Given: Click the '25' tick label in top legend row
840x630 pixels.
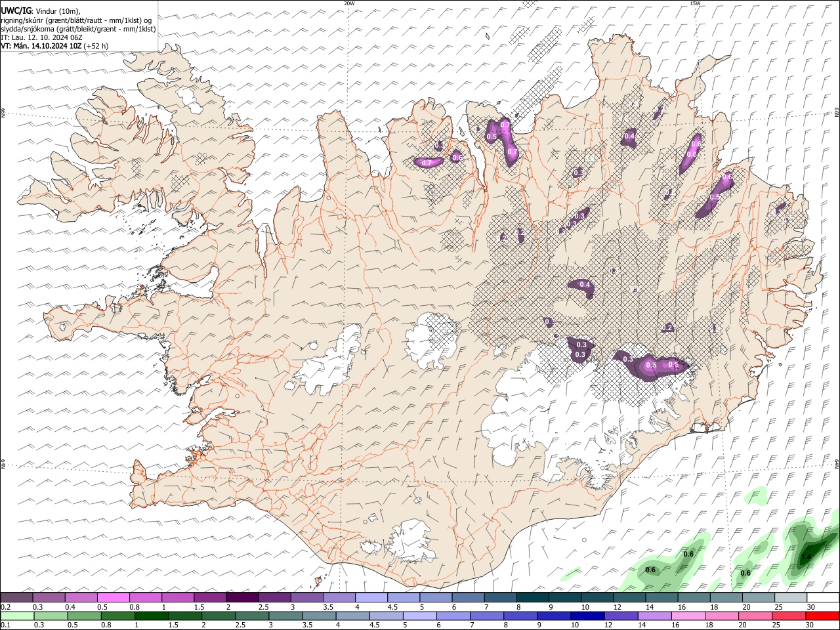Looking at the screenshot, I should [x=779, y=607].
